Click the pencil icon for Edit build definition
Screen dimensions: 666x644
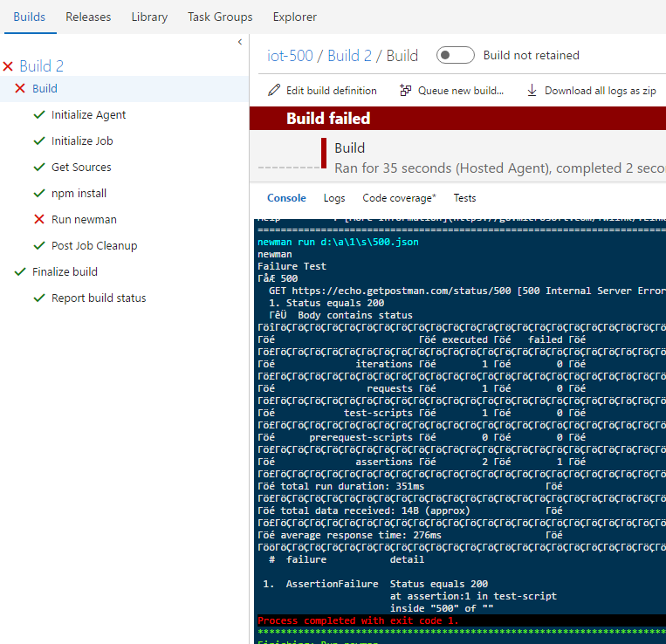pos(274,91)
